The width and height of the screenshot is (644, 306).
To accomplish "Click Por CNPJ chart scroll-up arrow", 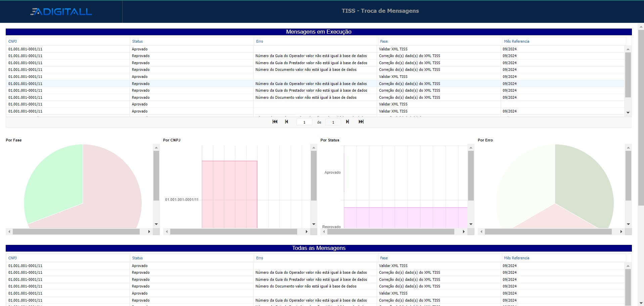I will pyautogui.click(x=314, y=147).
